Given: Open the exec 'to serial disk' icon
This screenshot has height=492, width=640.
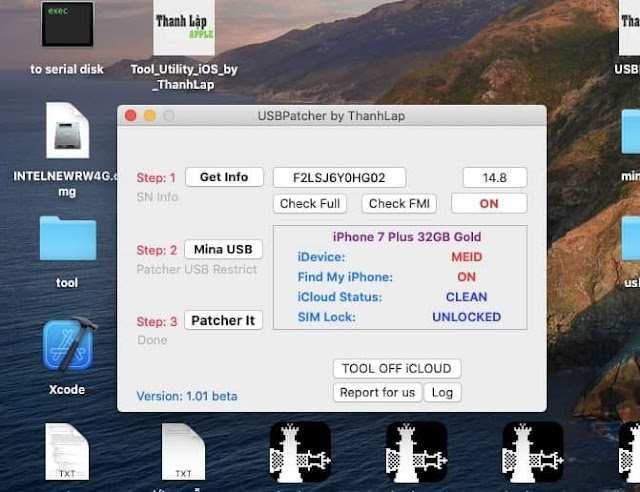Looking at the screenshot, I should 67,24.
